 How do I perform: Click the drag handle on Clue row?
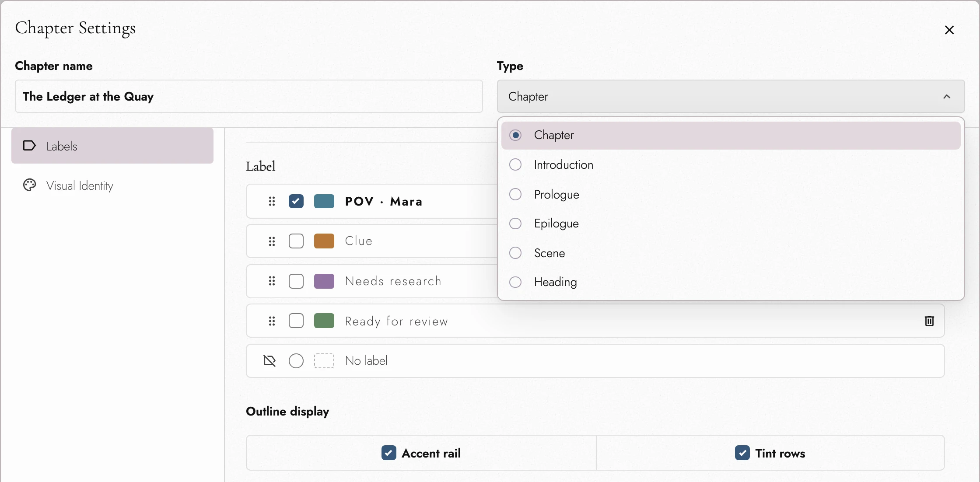(x=272, y=241)
